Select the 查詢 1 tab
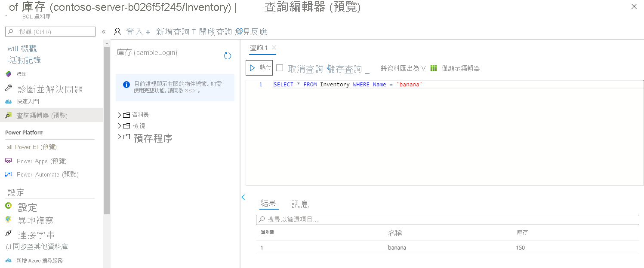The height and width of the screenshot is (268, 644). click(260, 49)
